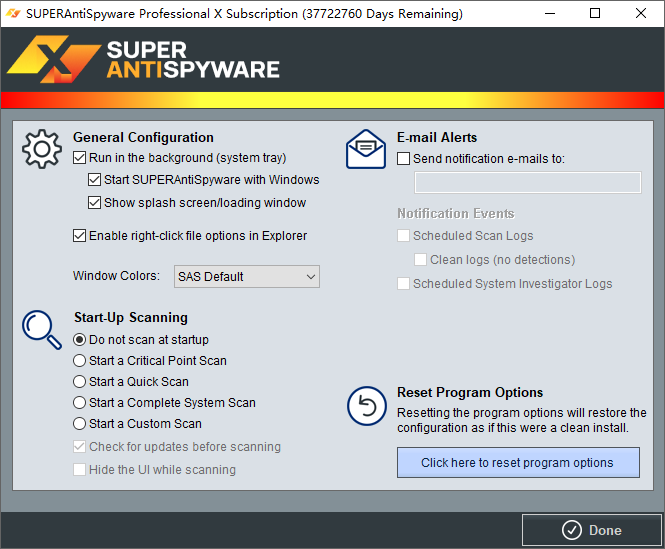Click the checkmark icon on Done button
This screenshot has height=549, width=665.
click(x=572, y=530)
